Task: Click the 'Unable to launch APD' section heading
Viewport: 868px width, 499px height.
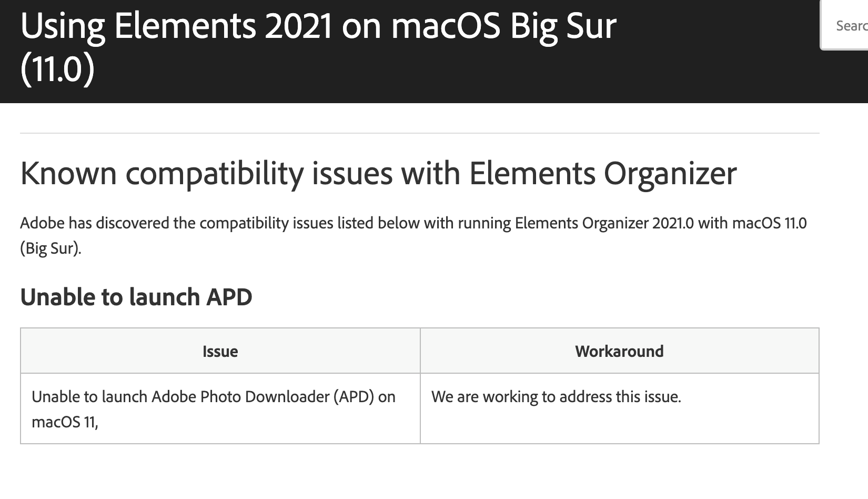Action: tap(136, 296)
